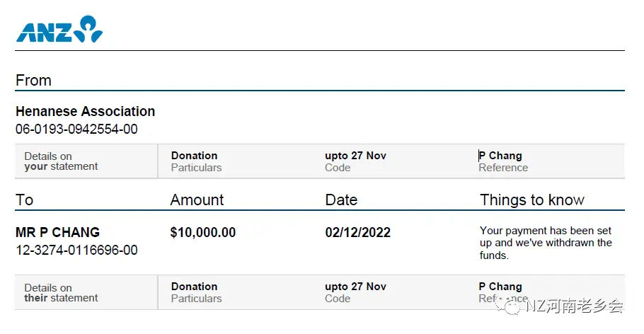
Task: Click Donation particulars on their statement
Action: (195, 287)
